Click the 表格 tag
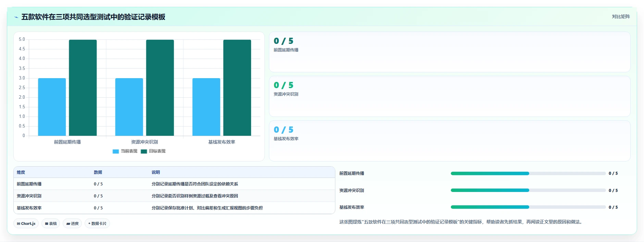The height and width of the screenshot is (242, 644). tap(51, 223)
